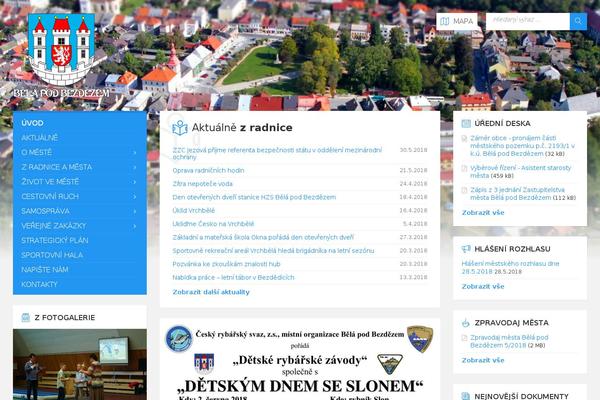The width and height of the screenshot is (600, 400).
Task: Open the MAPA map button
Action: [x=457, y=21]
